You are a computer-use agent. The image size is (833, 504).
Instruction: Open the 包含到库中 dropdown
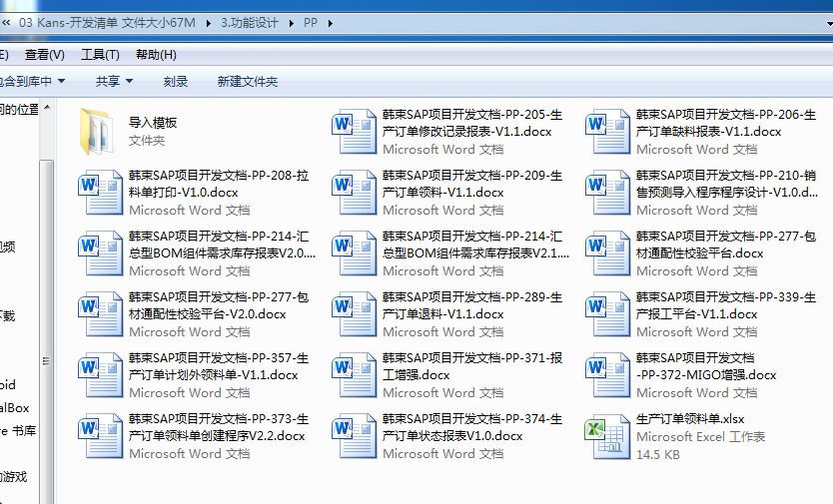32,81
